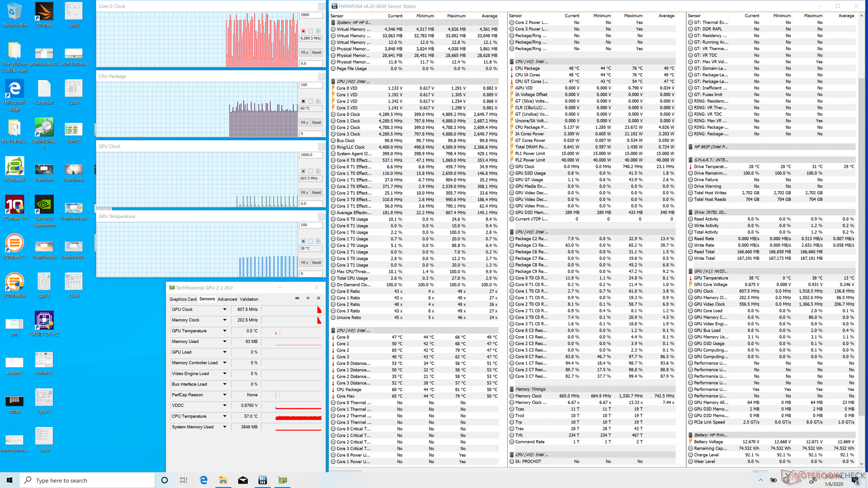Screen dimensions: 868x488
Task: Click red color swatch in Core 0 Clock
Action: (303, 31)
